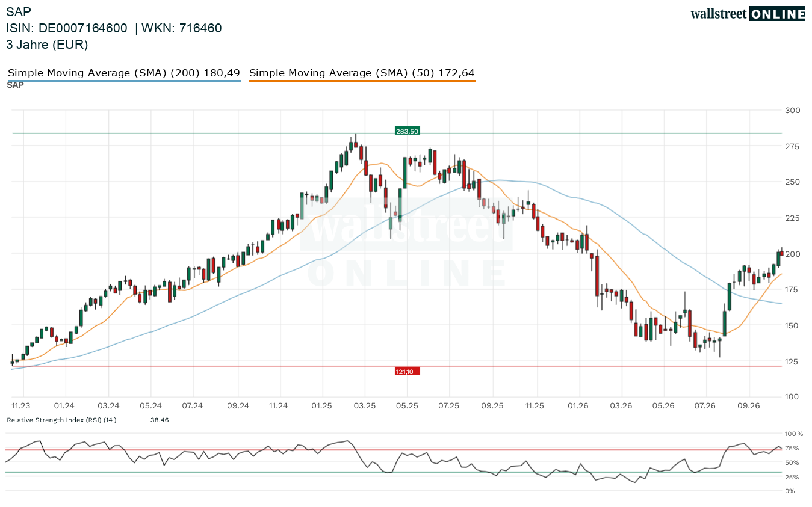Click the 05.24 date axis label
Viewport: 812px width, 507px height.
point(151,406)
